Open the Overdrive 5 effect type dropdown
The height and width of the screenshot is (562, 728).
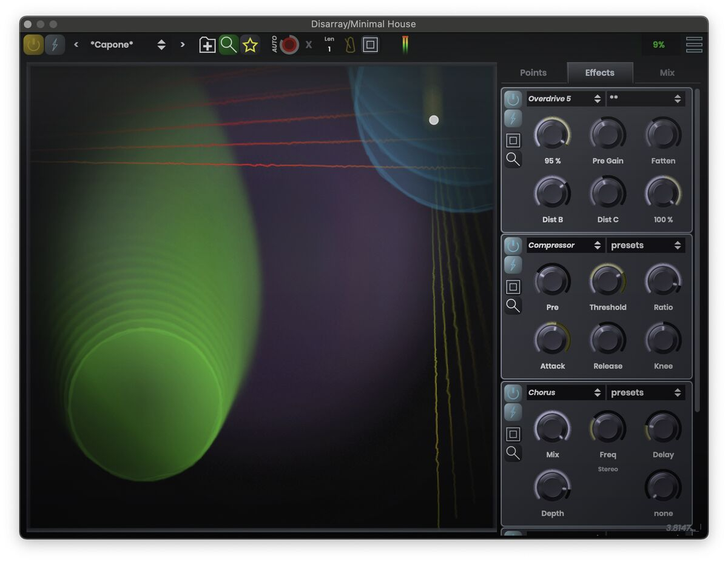[565, 99]
